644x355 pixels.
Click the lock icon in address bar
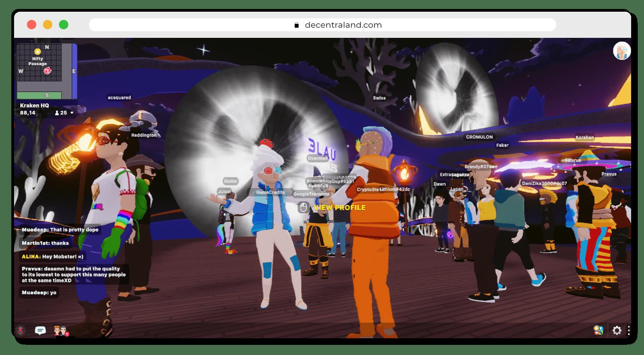click(297, 25)
